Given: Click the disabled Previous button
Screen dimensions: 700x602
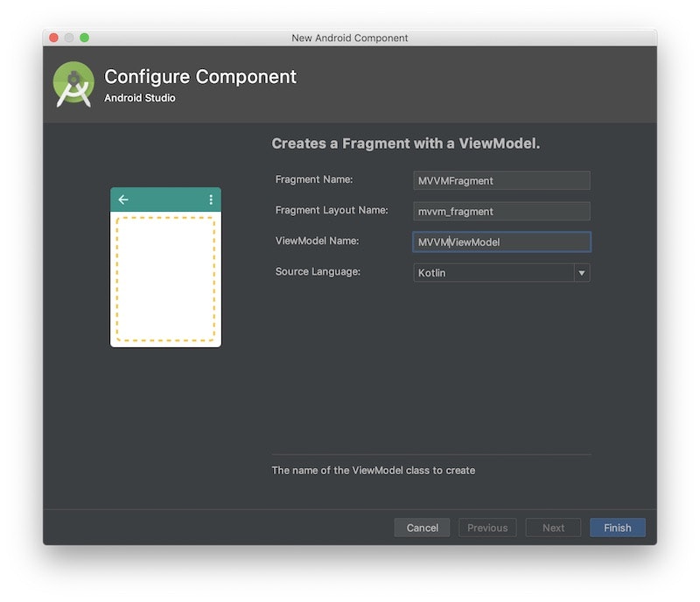Looking at the screenshot, I should (487, 528).
